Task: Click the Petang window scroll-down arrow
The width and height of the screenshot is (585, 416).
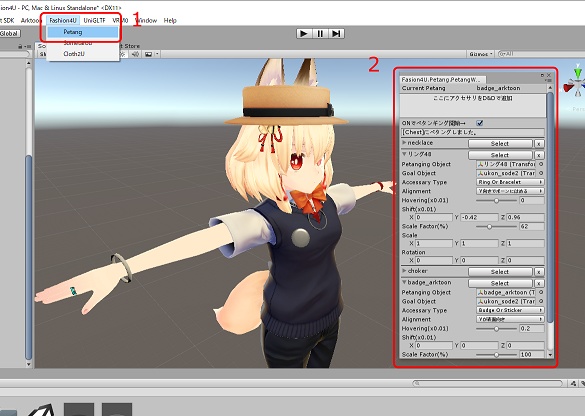Action: 550,355
